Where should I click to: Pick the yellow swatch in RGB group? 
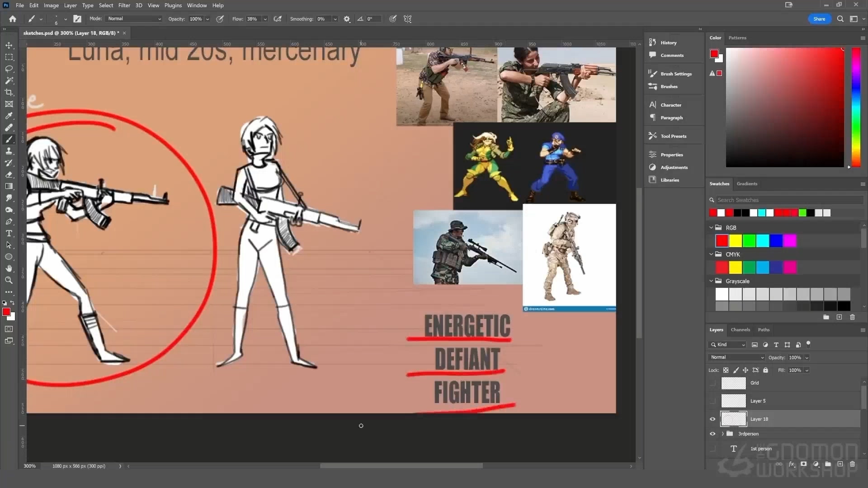[x=736, y=241]
